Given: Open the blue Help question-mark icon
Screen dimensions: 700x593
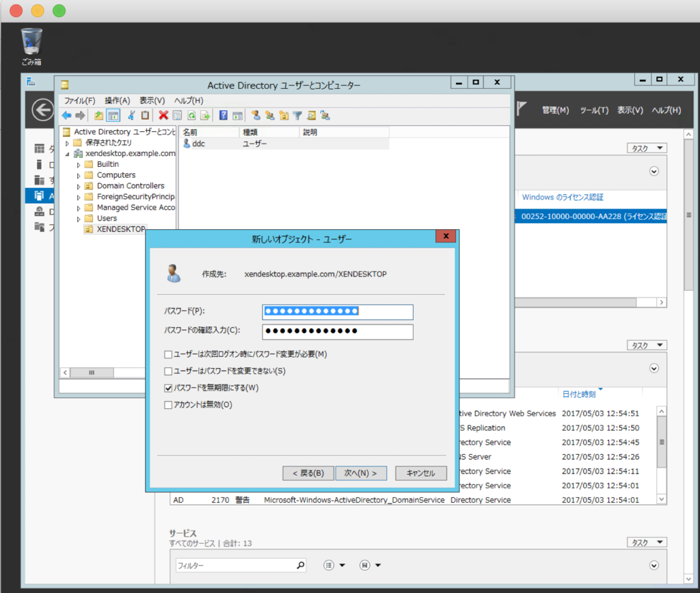Looking at the screenshot, I should (x=224, y=116).
